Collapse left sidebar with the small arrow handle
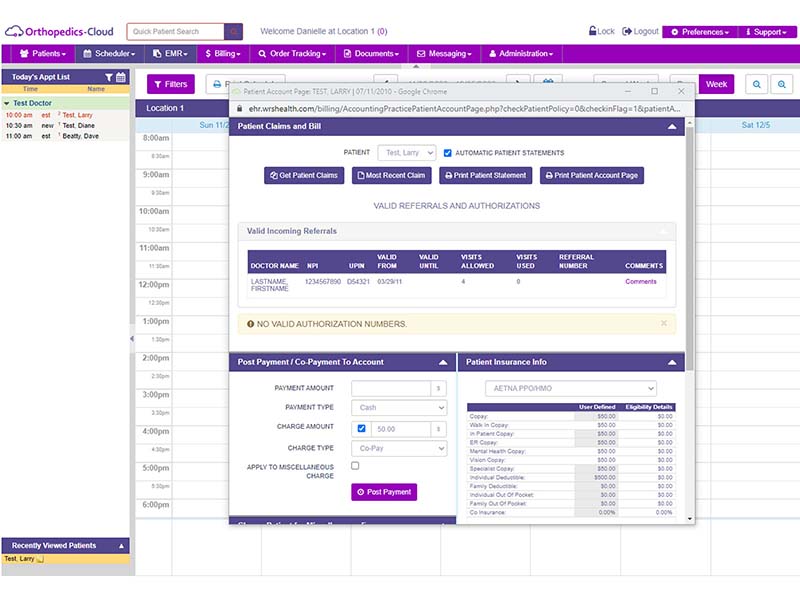 click(132, 338)
